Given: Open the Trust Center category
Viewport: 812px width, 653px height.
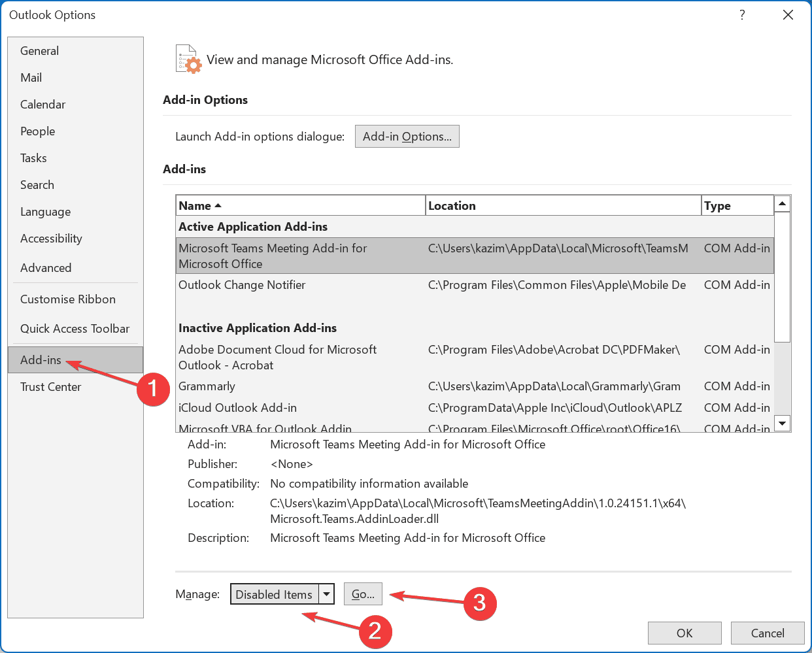Looking at the screenshot, I should [x=75, y=387].
